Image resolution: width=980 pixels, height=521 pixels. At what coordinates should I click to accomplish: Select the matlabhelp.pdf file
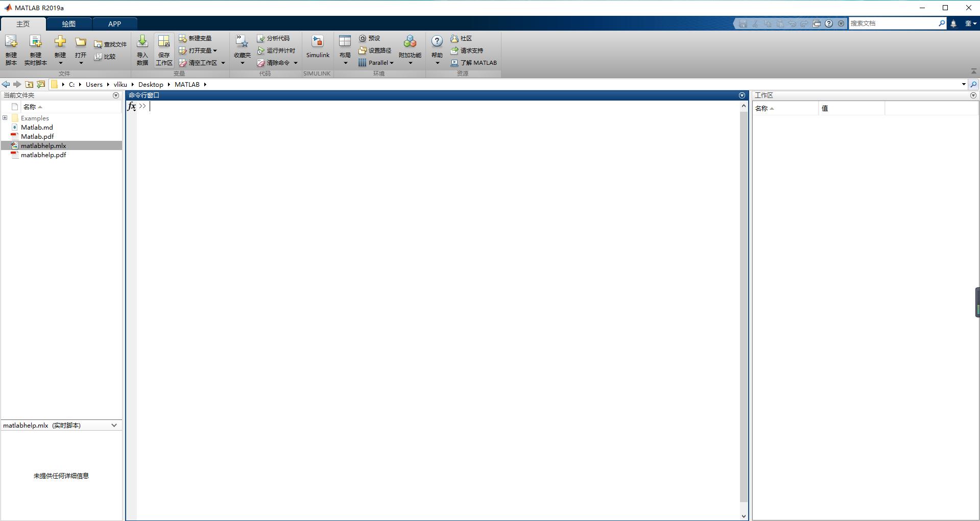[x=43, y=155]
